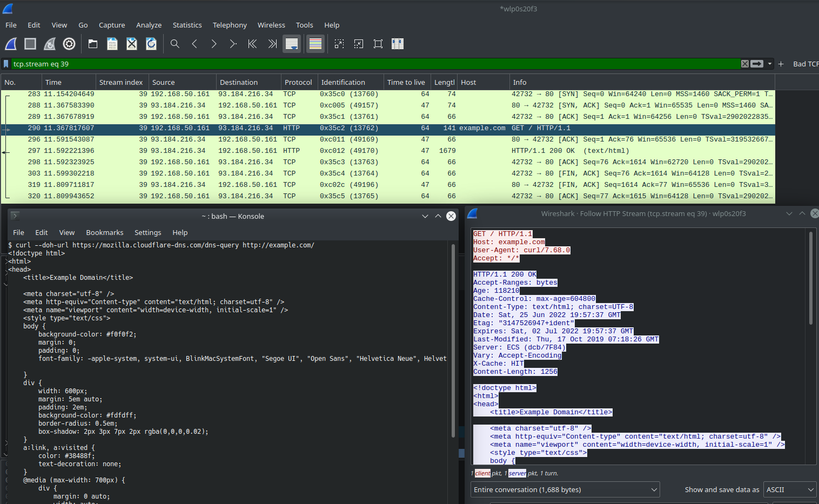The image size is (819, 504).
Task: Click the Find a packet magnifier icon
Action: pyautogui.click(x=175, y=44)
